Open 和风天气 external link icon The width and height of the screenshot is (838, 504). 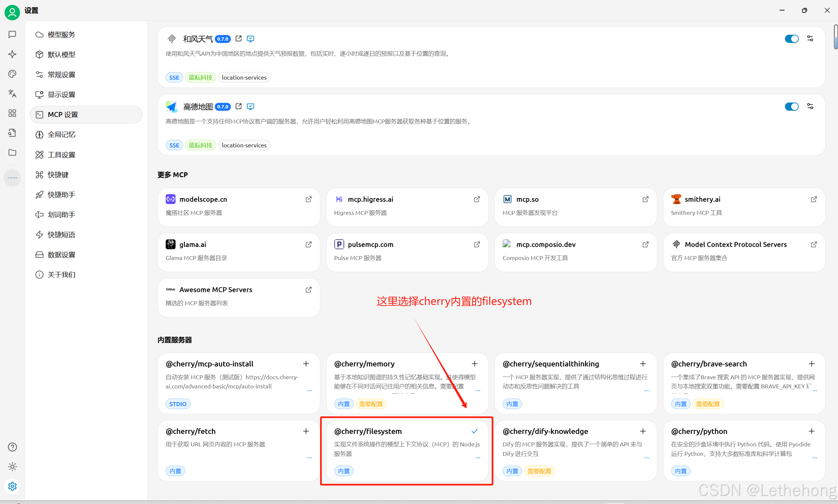pos(238,38)
